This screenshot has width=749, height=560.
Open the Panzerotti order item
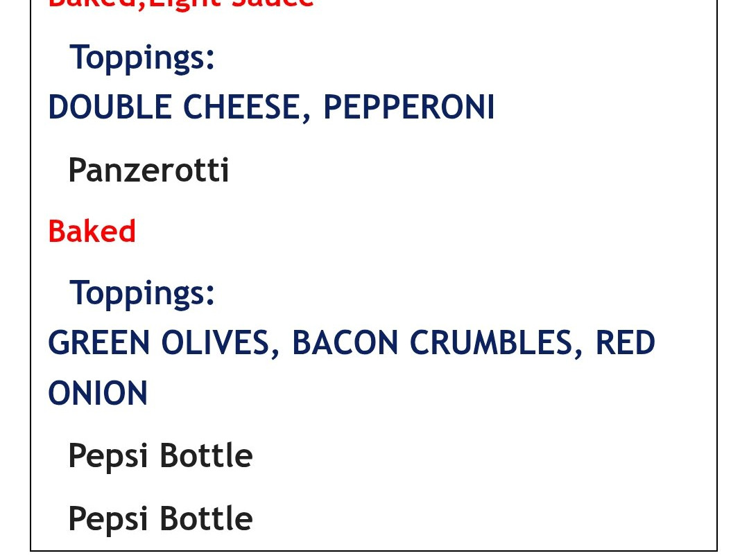click(x=148, y=170)
